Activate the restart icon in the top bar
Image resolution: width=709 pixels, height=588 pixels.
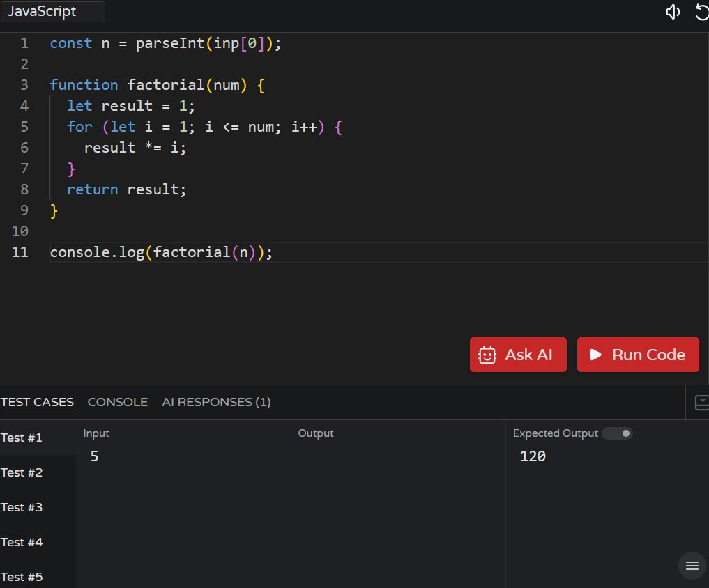[701, 12]
